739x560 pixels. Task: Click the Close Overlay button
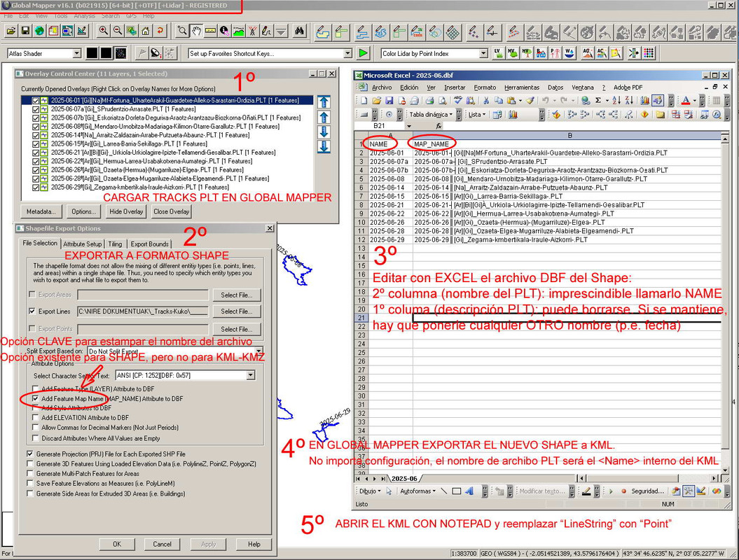coord(171,211)
